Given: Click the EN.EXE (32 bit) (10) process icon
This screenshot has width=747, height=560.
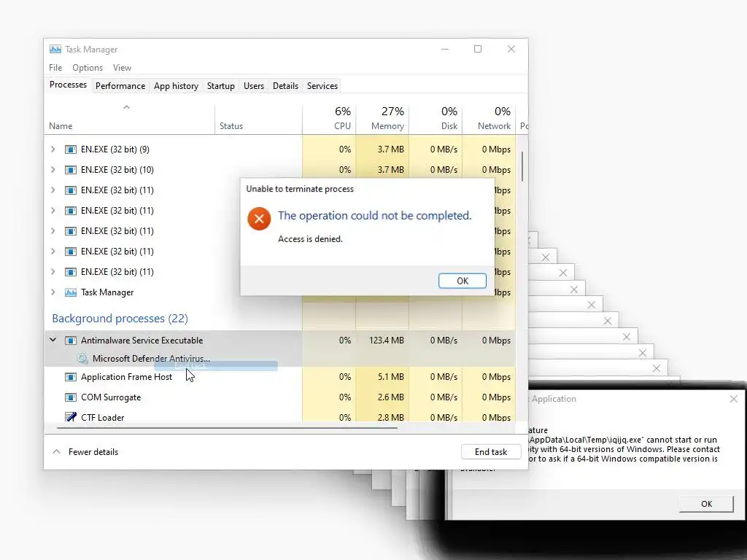Looking at the screenshot, I should click(71, 170).
